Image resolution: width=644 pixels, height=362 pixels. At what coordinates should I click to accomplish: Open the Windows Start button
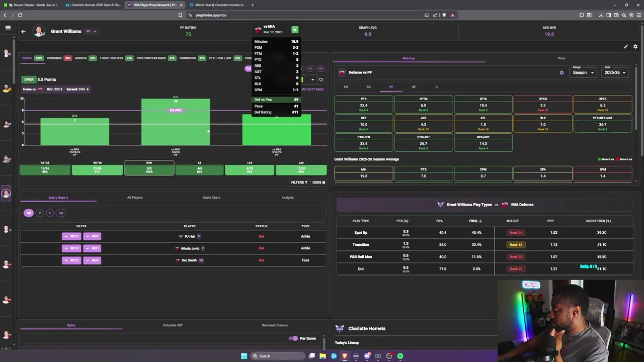pos(244,356)
